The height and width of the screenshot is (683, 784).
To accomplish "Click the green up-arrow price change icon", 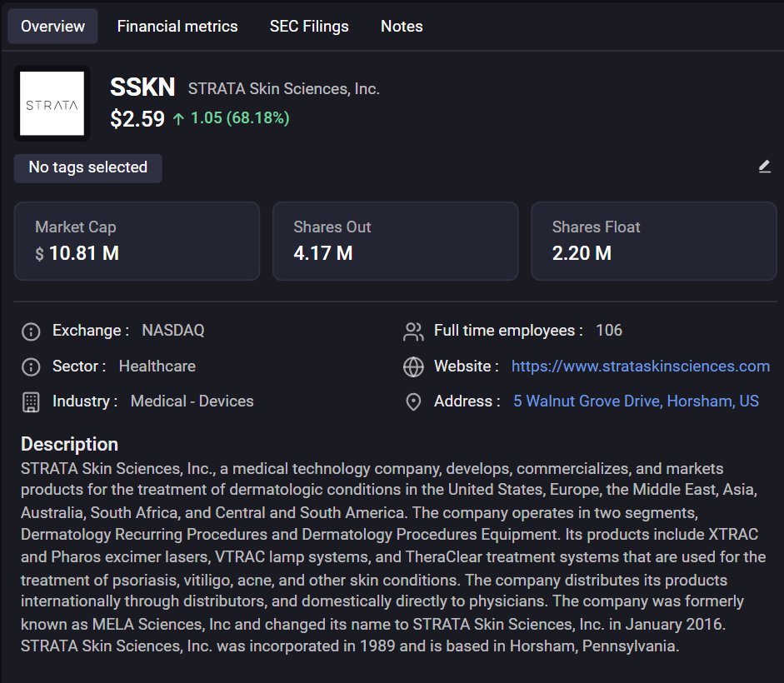I will 178,119.
